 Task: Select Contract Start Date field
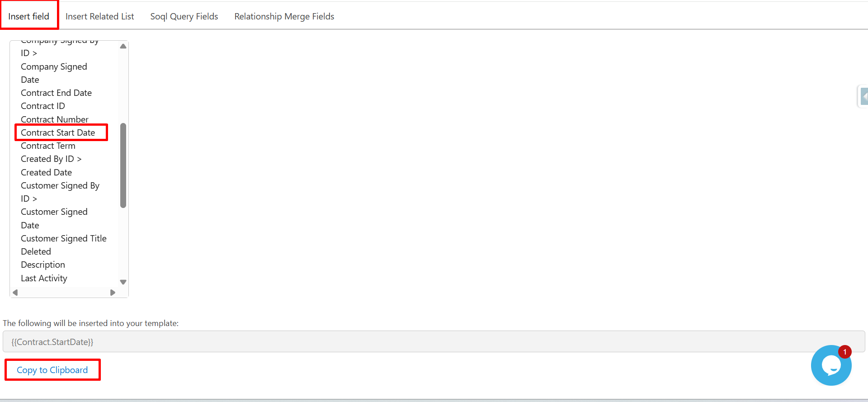pyautogui.click(x=58, y=132)
